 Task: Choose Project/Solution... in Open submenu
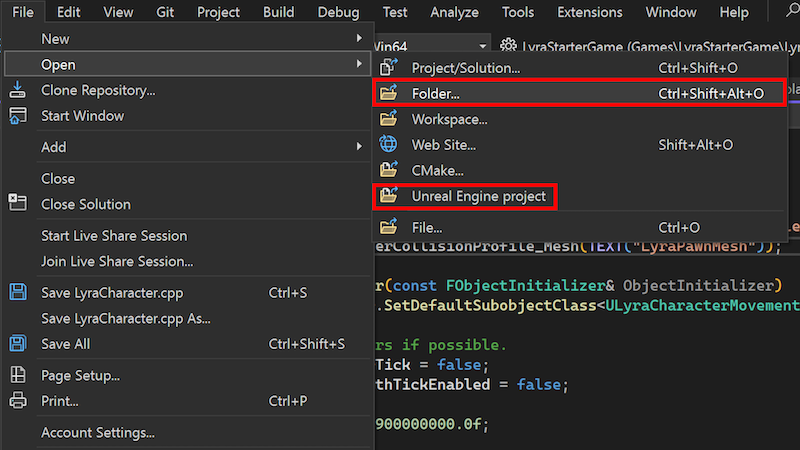(581, 67)
